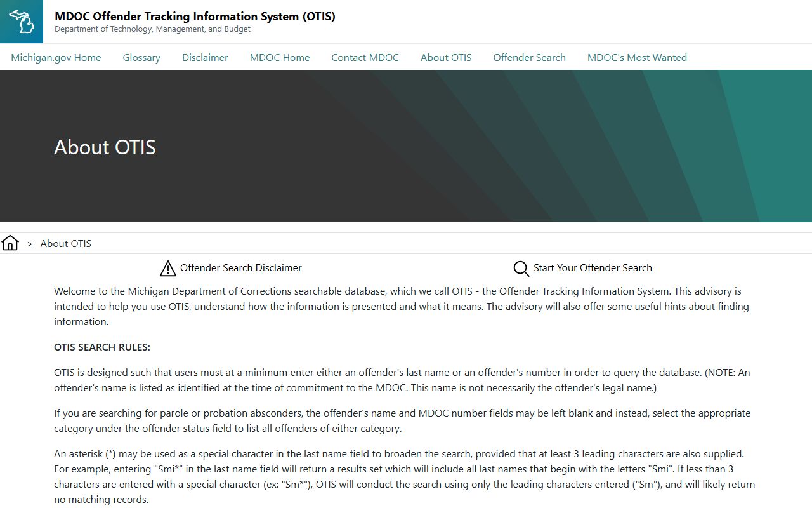This screenshot has width=812, height=508.
Task: Click the About OTIS banner heading
Action: 105,147
